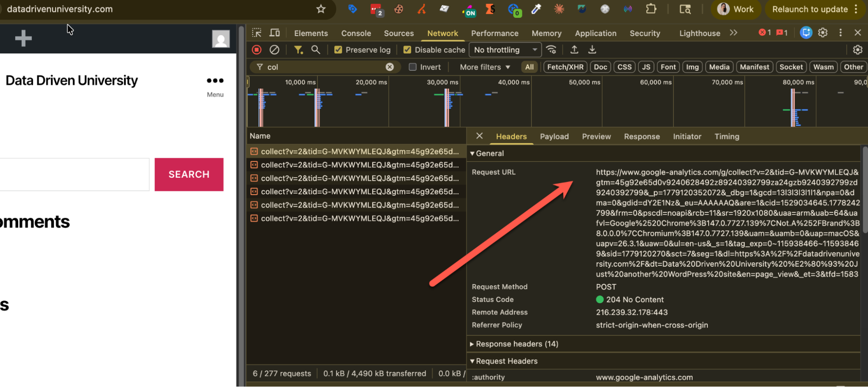Toggle the Preserve log checkbox
Screen dimensions: 868x387
[x=338, y=50]
